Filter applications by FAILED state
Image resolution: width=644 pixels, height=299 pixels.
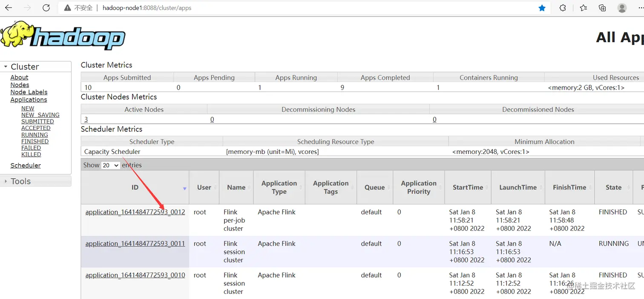click(x=31, y=148)
